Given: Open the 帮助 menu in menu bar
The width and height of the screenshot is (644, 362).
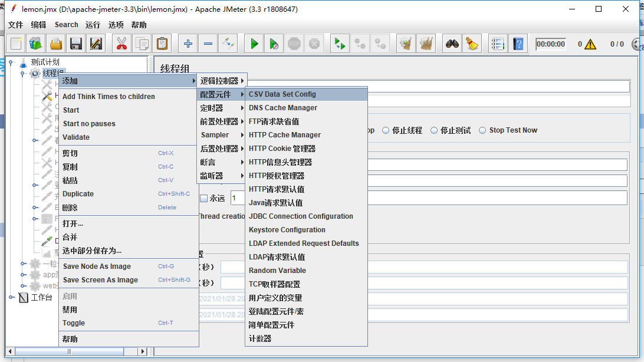Looking at the screenshot, I should [139, 25].
